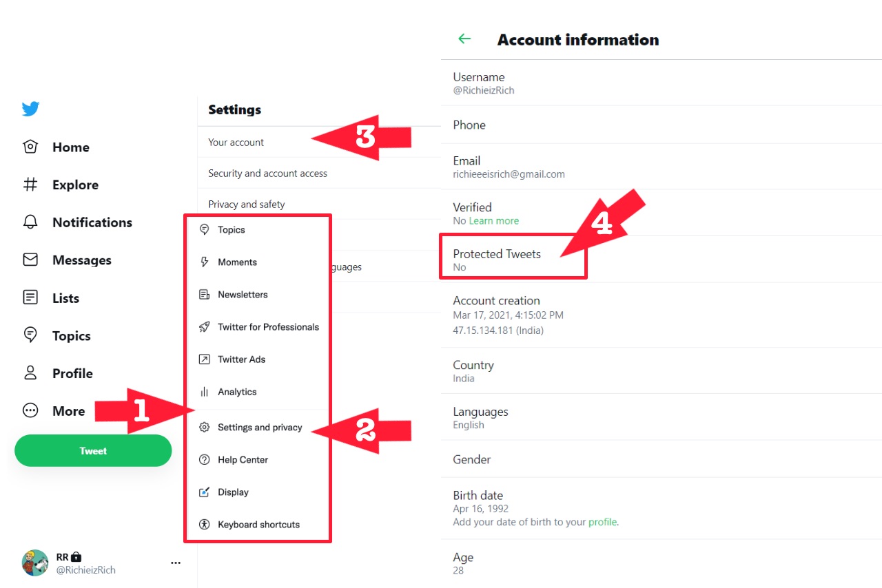Click the Learn more link under Verified
This screenshot has width=882, height=588.
point(494,221)
